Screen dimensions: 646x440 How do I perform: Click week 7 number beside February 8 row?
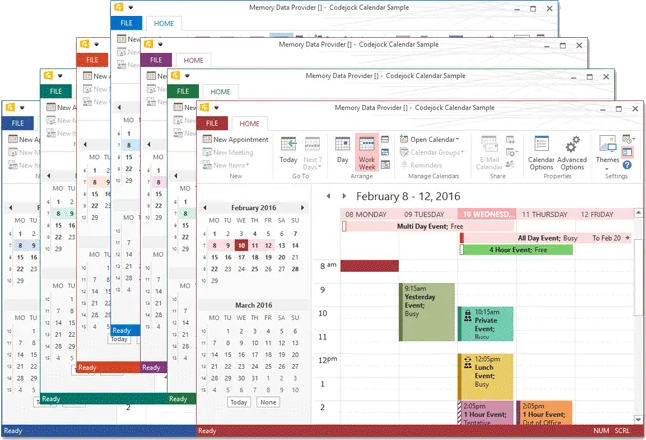[x=204, y=246]
